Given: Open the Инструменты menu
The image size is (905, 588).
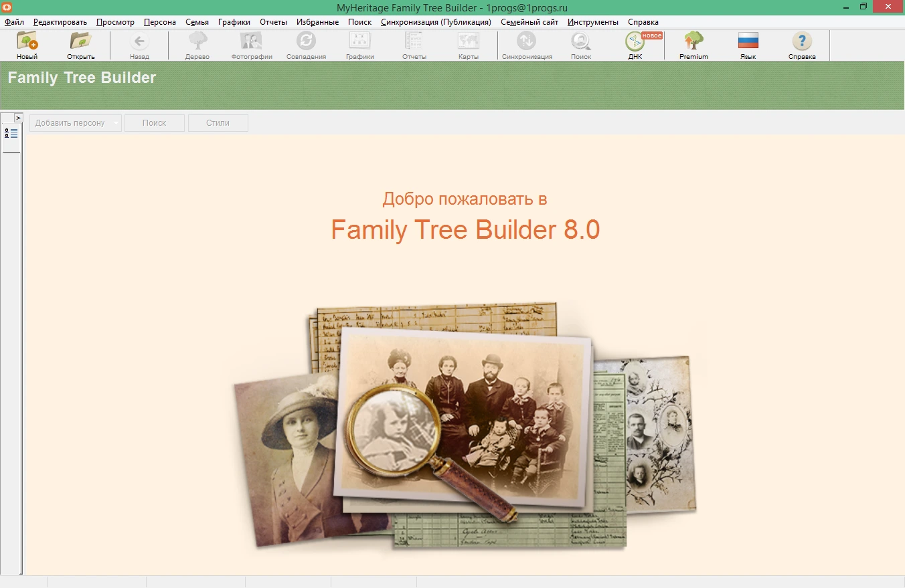Looking at the screenshot, I should [592, 22].
